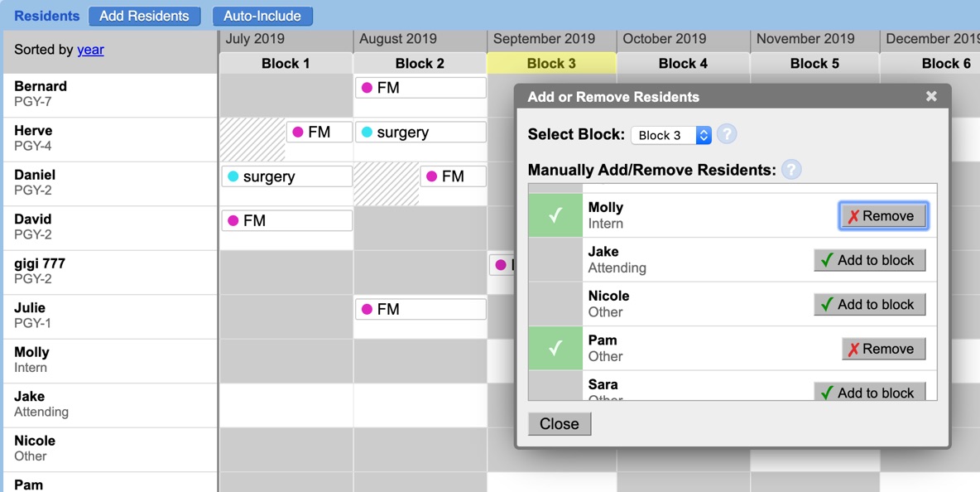
Task: Click the highlighted Block 3 column header
Action: click(551, 63)
